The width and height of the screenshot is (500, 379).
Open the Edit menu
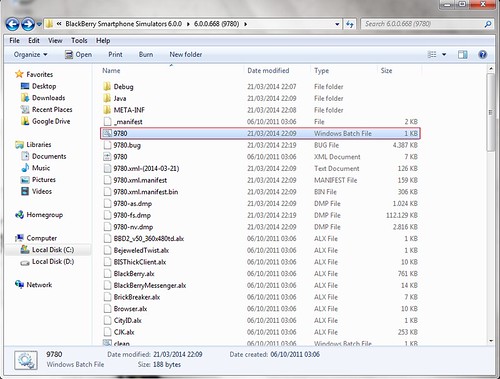[x=34, y=41]
